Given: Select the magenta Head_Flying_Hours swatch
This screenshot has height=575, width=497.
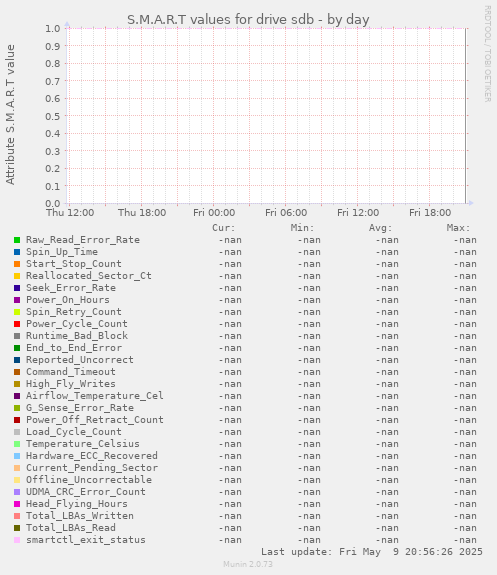Looking at the screenshot, I should 17,504.
